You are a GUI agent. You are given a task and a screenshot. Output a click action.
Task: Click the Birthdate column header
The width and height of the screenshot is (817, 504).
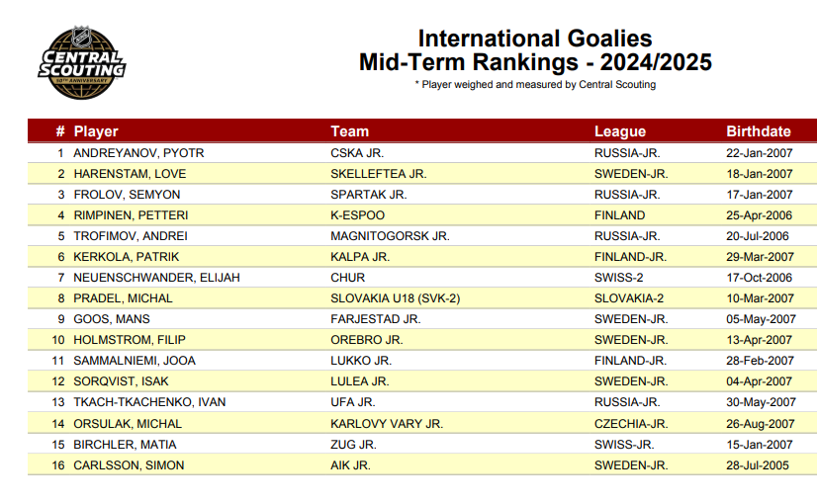[759, 131]
